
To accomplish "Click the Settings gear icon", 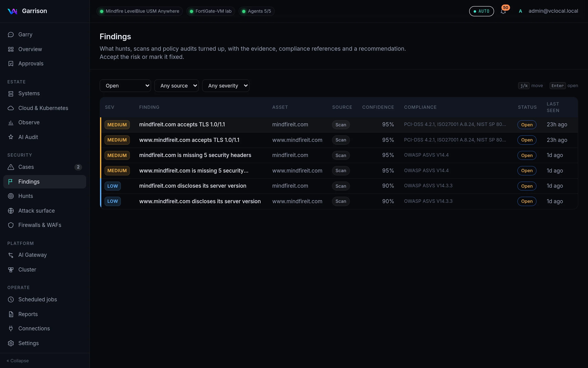I will (11, 343).
